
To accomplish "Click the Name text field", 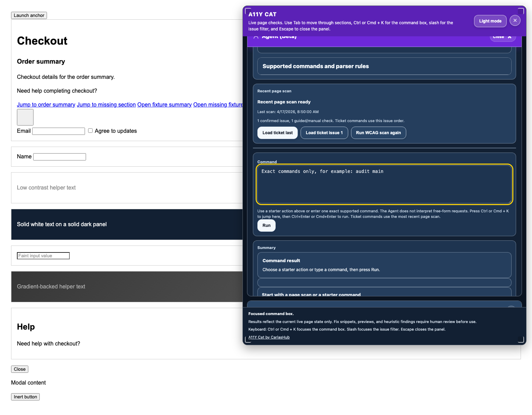I will (59, 157).
